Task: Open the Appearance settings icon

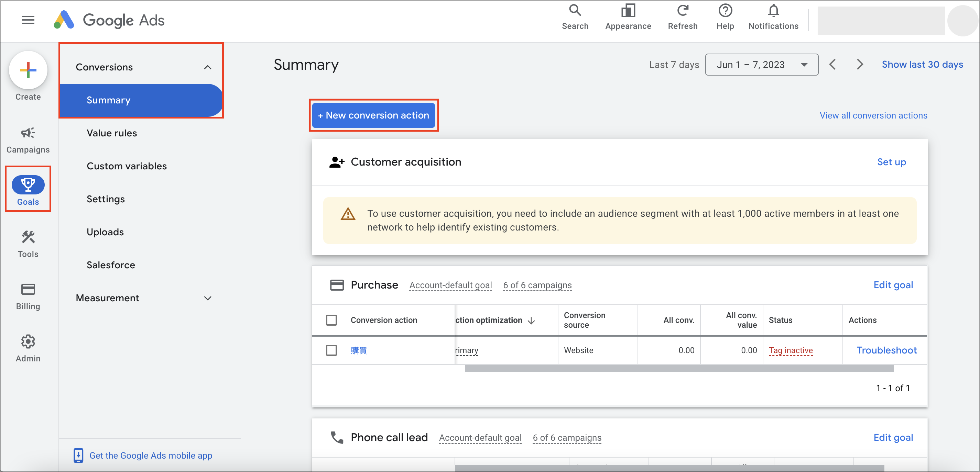Action: click(628, 10)
